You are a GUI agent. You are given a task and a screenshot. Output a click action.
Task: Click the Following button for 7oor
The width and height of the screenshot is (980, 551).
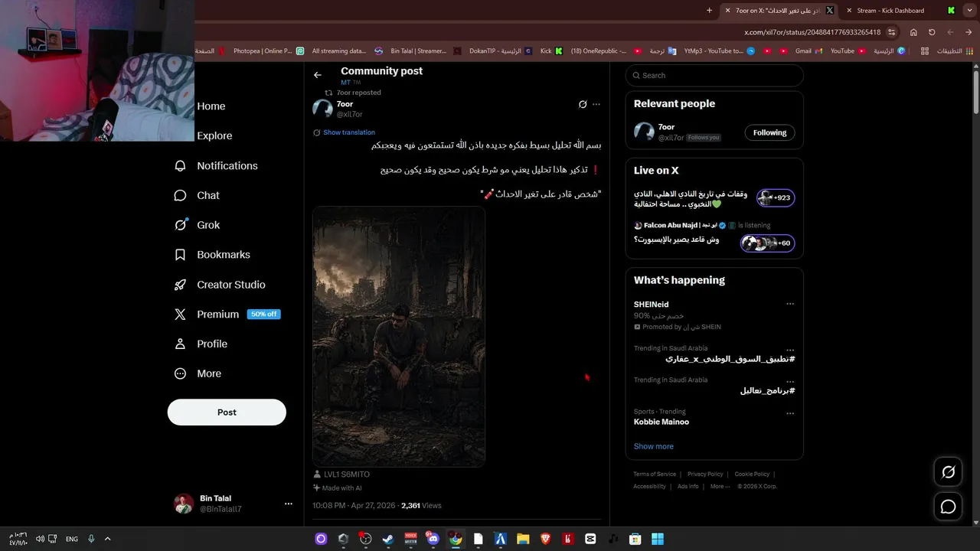[769, 133]
